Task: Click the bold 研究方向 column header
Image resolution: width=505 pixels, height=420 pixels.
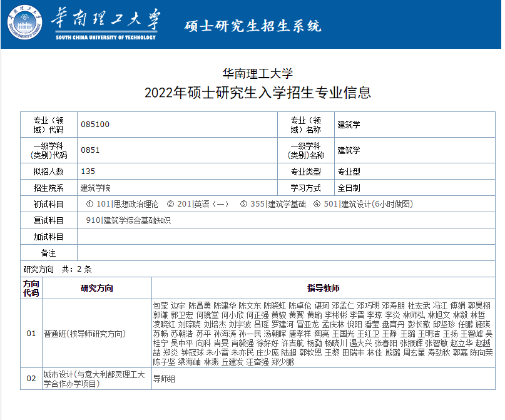Action: coord(97,289)
